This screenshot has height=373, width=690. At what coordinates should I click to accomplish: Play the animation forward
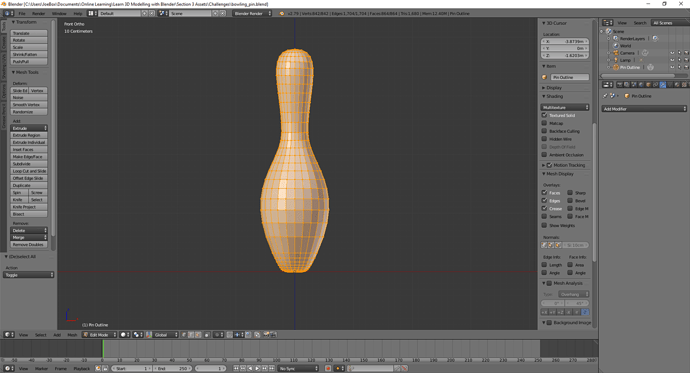pyautogui.click(x=257, y=368)
